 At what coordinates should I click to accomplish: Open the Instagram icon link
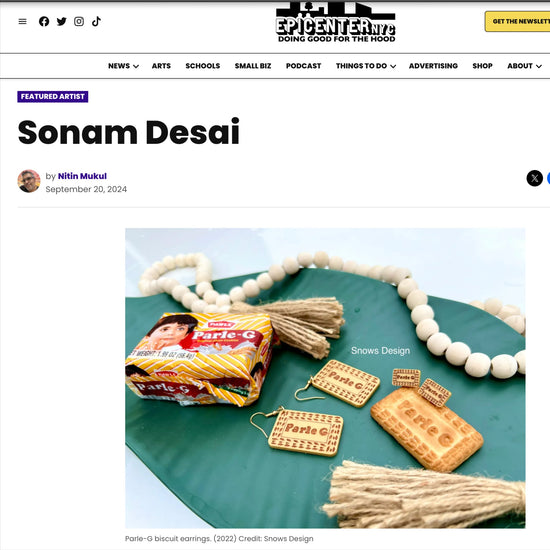(79, 22)
